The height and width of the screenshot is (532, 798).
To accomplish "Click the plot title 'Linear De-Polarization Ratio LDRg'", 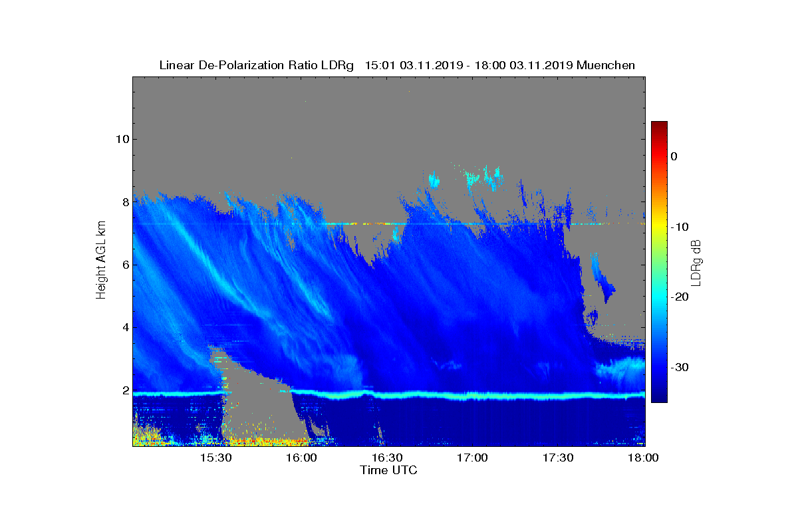I will pos(258,65).
